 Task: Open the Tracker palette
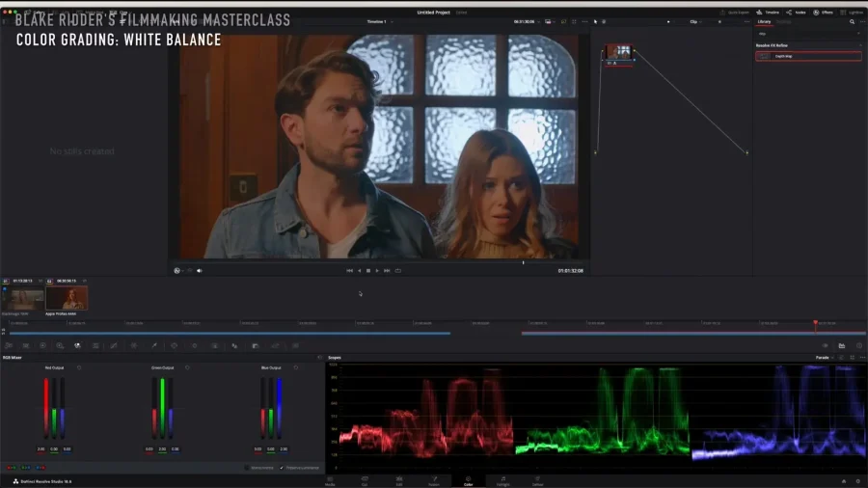coord(194,346)
